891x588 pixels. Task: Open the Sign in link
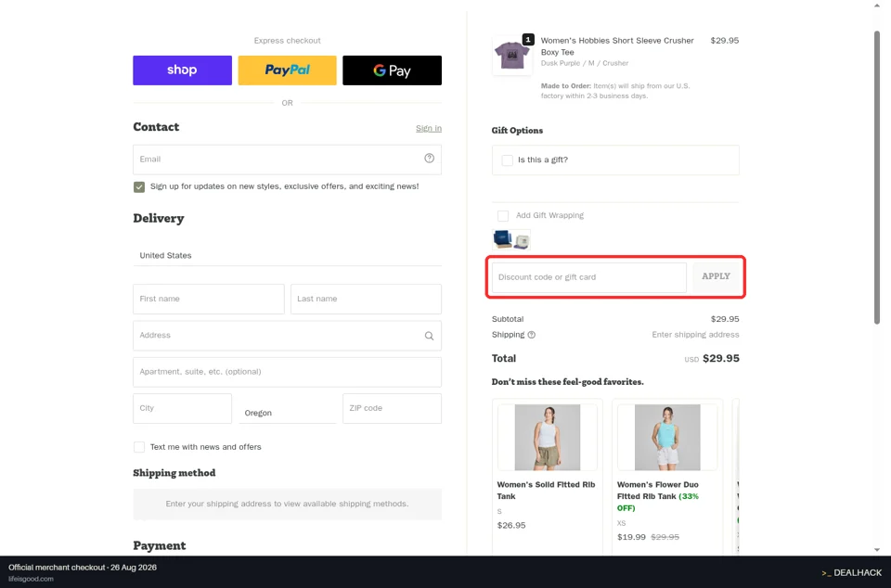tap(429, 128)
